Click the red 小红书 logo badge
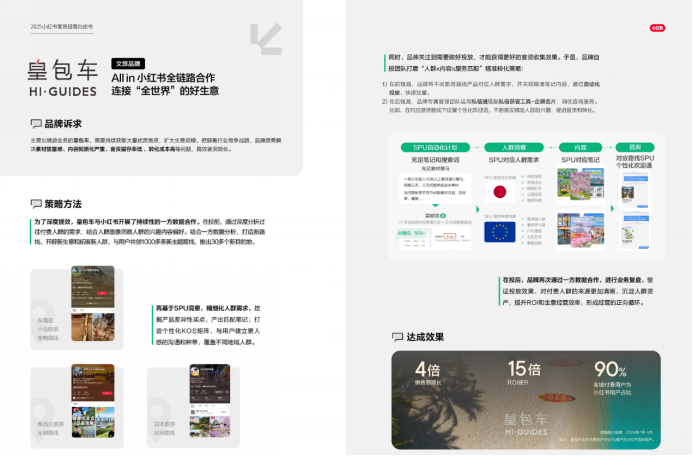 point(657,28)
